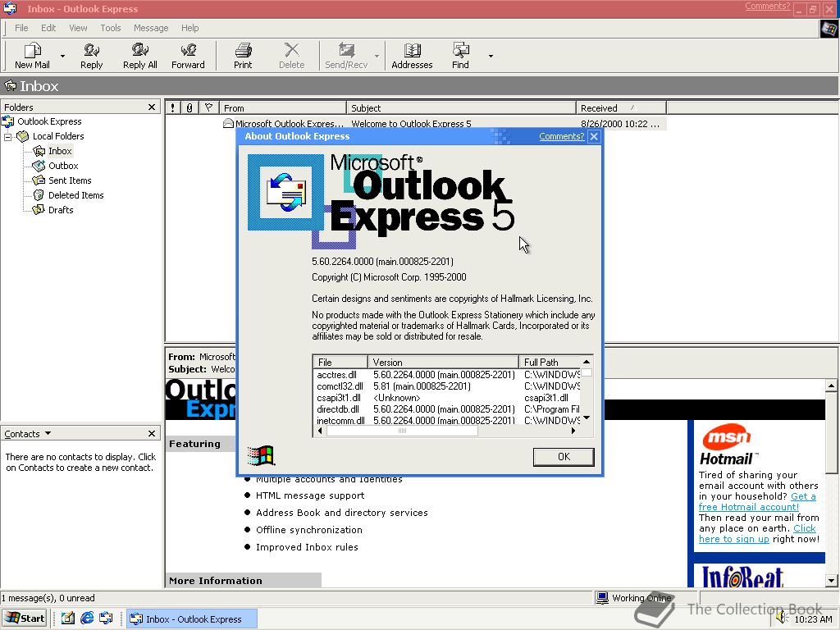This screenshot has width=840, height=630.
Task: Open the View menu
Action: (78, 28)
